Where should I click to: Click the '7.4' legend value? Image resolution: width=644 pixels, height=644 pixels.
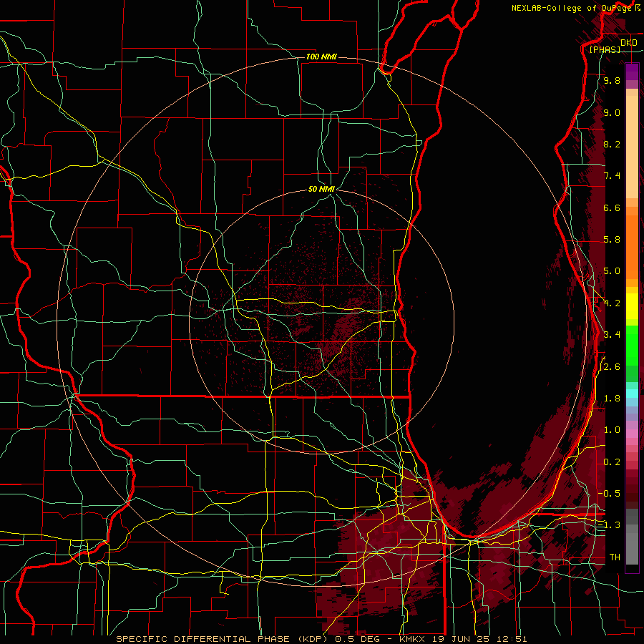coord(612,176)
